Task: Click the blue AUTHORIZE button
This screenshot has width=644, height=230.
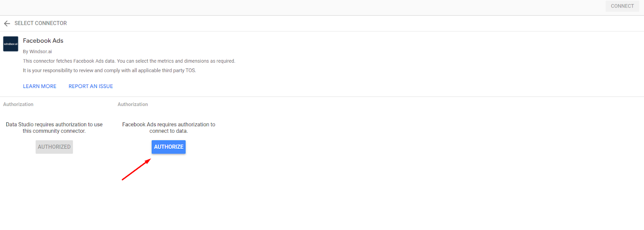Action: 169,147
